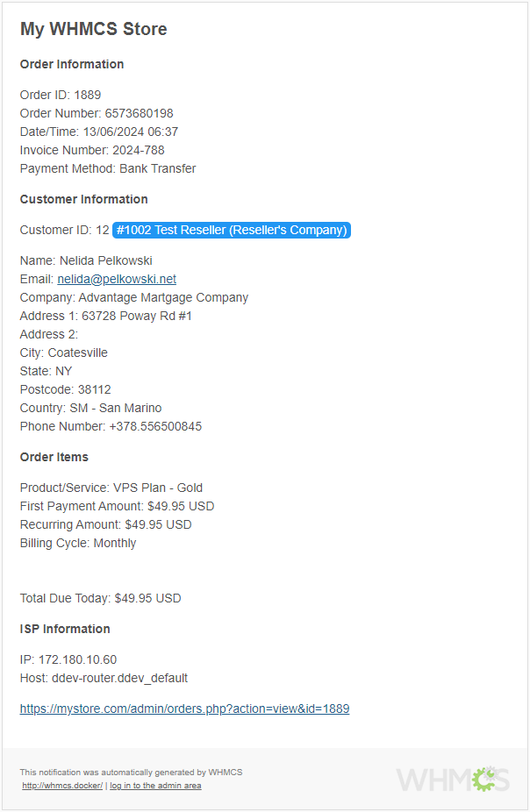Visit the http://whmcs.docker/ footer link
Viewport: 530px width, 812px height.
tap(62, 786)
